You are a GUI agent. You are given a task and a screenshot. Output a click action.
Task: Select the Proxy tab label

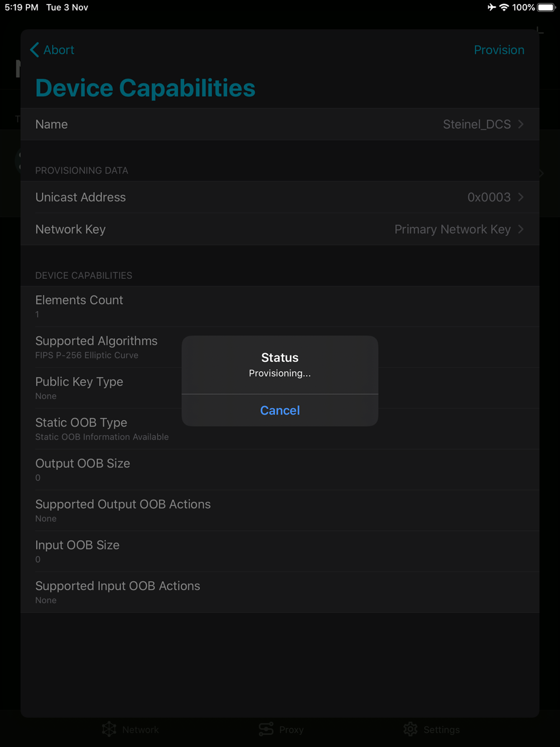tap(291, 730)
